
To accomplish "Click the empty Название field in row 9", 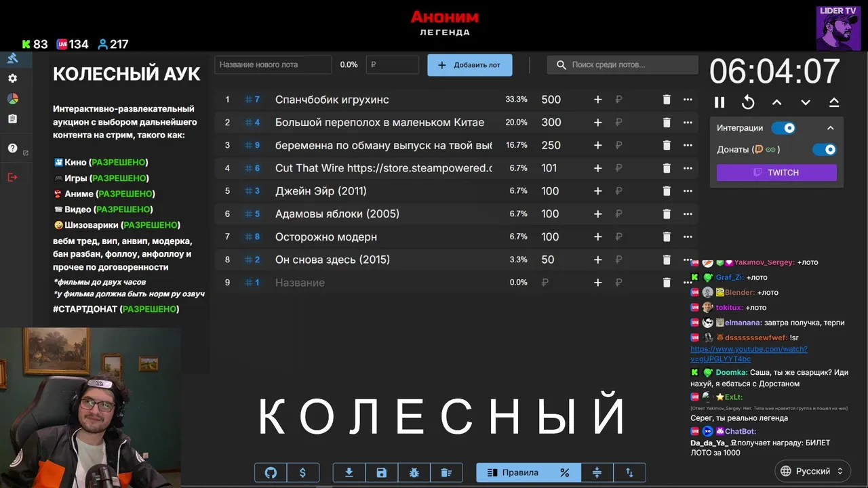I will click(x=383, y=283).
